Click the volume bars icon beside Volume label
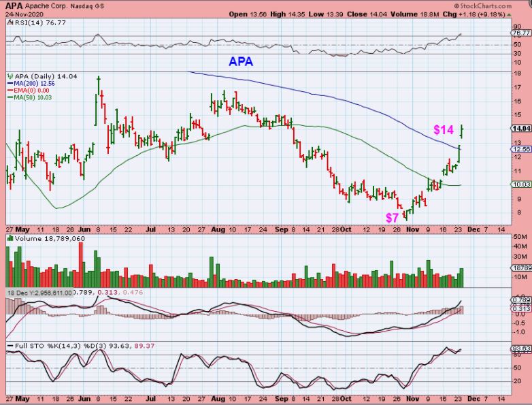Viewport: 532px width, 405px height. [x=10, y=238]
